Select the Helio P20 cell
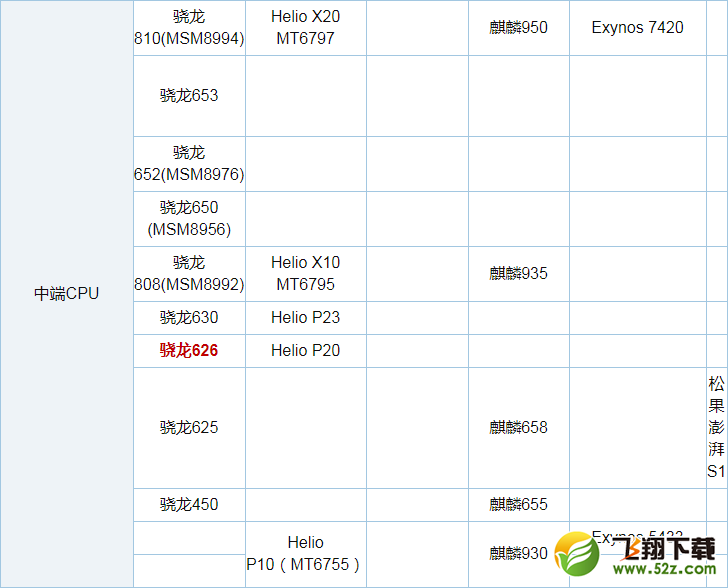728x588 pixels. tap(306, 351)
